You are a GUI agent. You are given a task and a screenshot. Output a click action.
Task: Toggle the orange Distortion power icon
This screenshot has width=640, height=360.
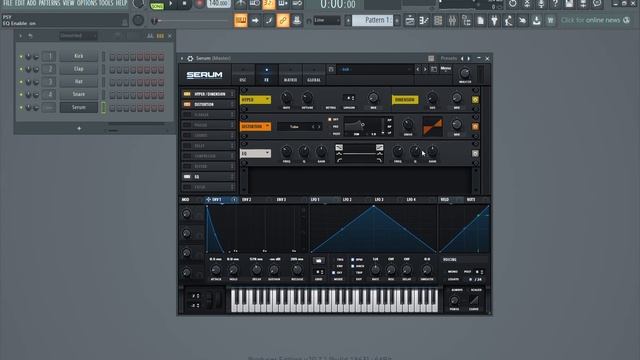tap(475, 127)
